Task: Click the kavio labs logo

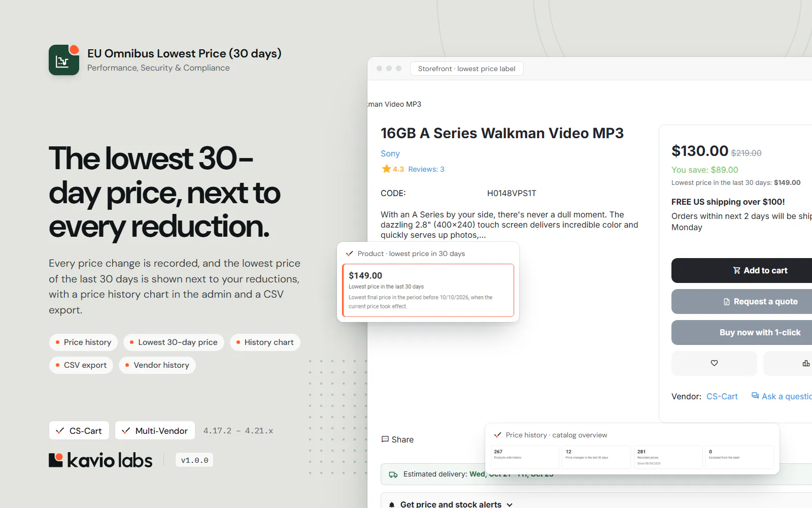Action: click(100, 460)
